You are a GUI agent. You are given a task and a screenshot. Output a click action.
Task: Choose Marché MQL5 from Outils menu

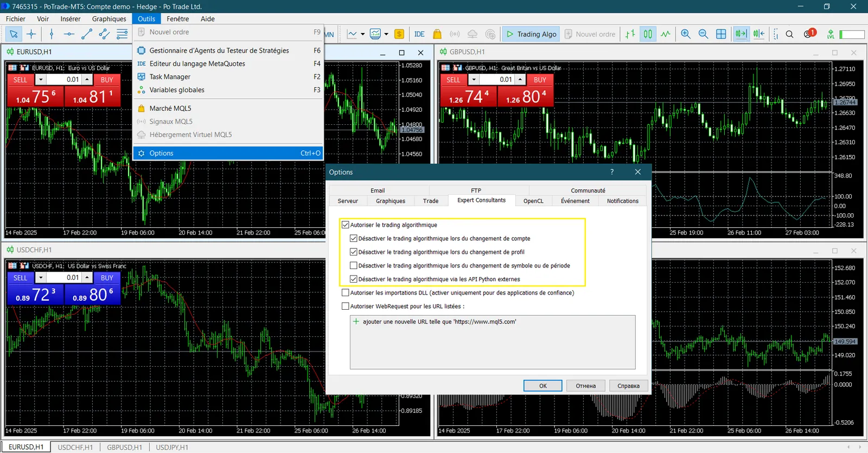coord(170,109)
